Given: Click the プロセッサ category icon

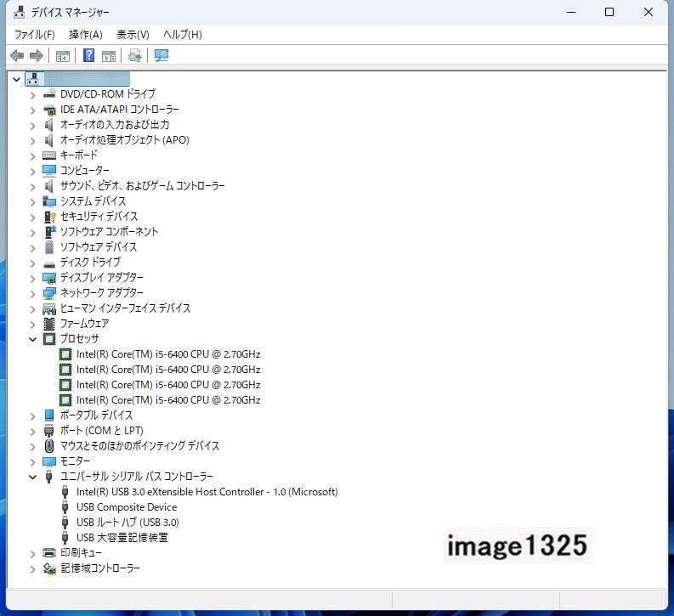Looking at the screenshot, I should (x=49, y=339).
